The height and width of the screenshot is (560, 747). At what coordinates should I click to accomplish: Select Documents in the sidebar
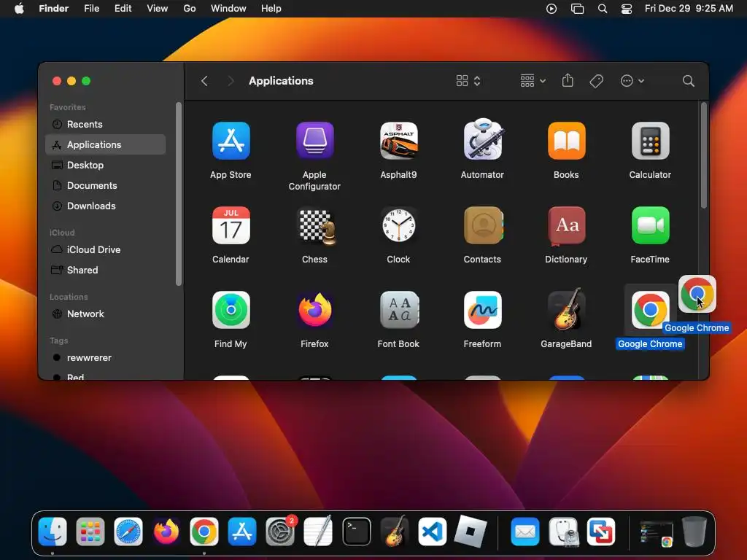click(x=105, y=186)
